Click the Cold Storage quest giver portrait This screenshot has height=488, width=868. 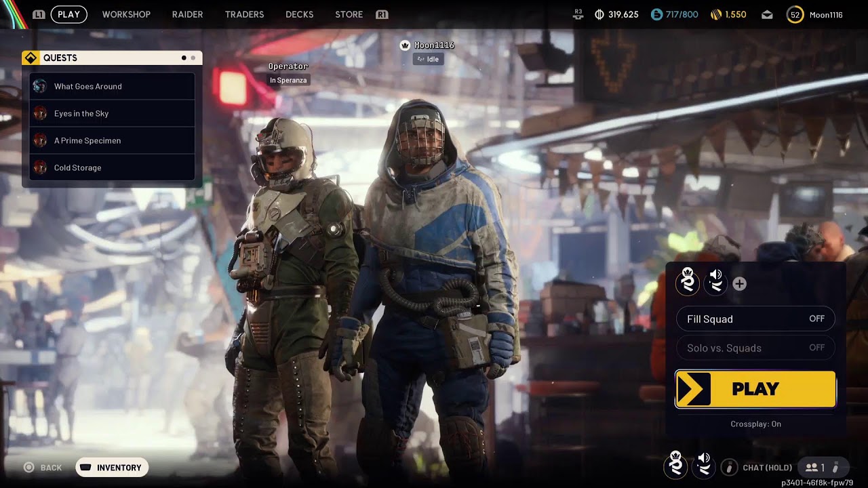tap(40, 167)
